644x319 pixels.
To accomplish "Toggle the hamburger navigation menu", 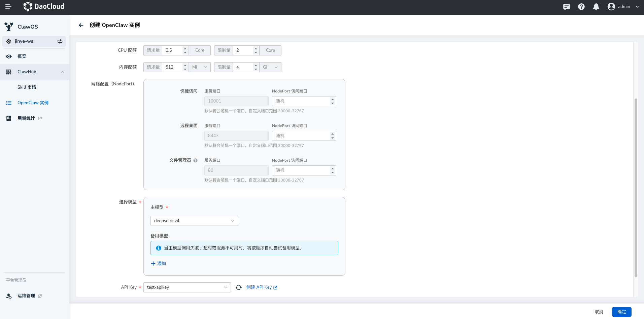I will pos(8,7).
